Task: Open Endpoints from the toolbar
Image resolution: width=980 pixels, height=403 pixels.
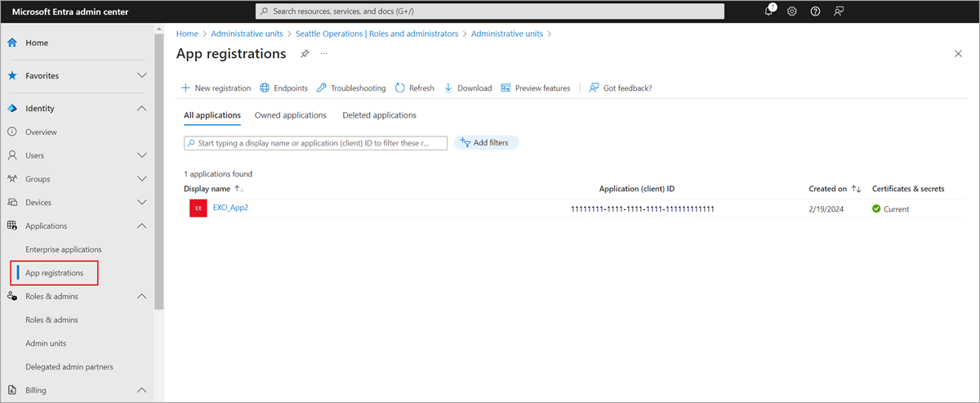Action: click(283, 88)
